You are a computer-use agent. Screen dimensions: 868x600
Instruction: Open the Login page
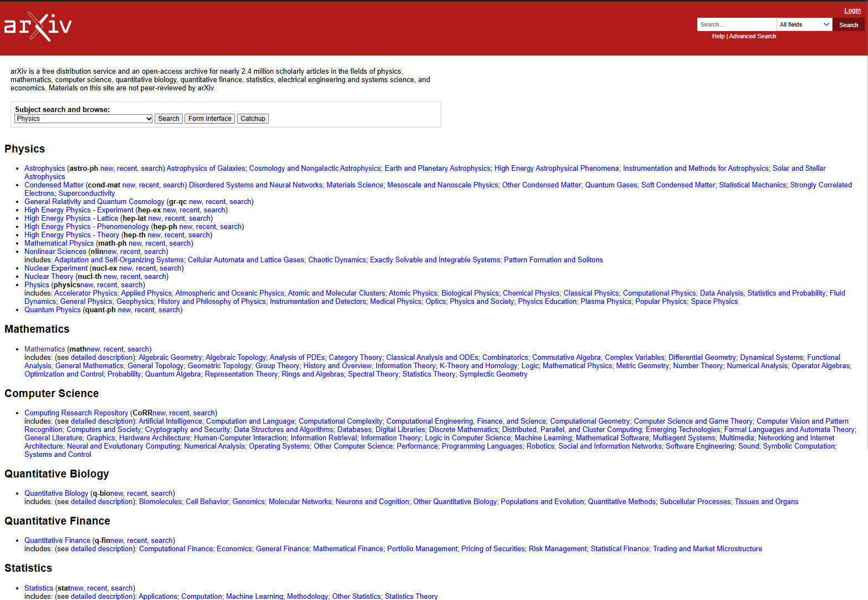pos(852,10)
